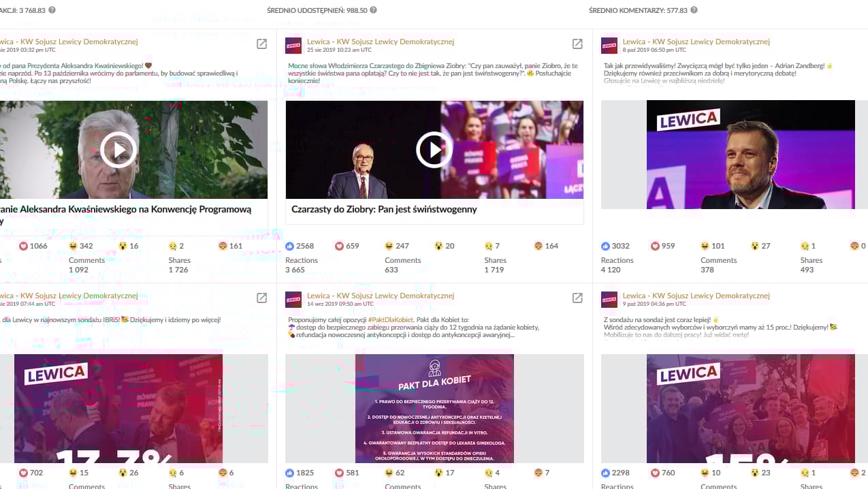Open the 15% poll result image
The height and width of the screenshot is (489, 868).
751,409
